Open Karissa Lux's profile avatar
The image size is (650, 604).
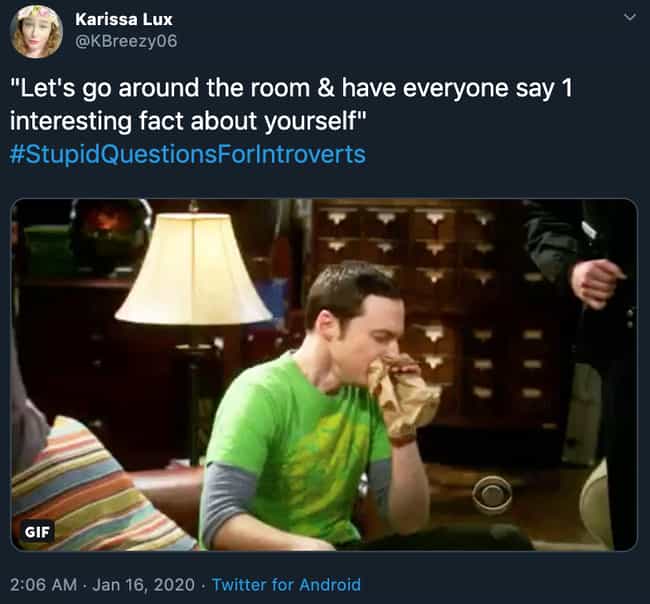(x=36, y=32)
